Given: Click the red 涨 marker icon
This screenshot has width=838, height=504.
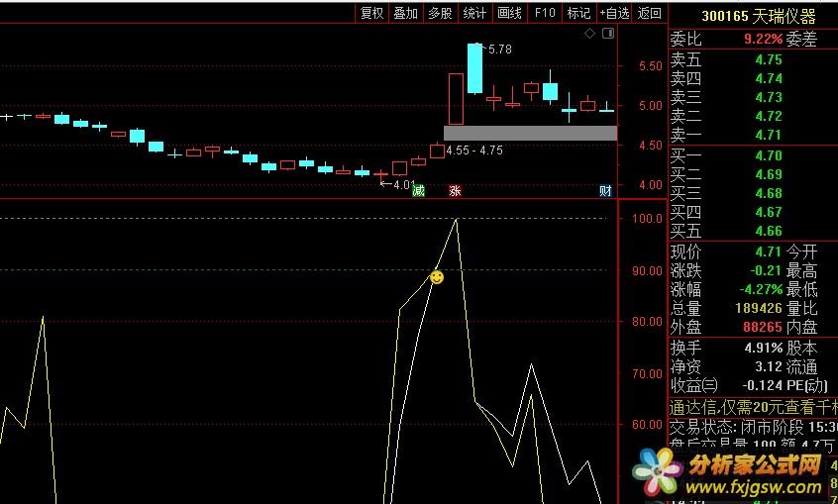Looking at the screenshot, I should 455,191.
